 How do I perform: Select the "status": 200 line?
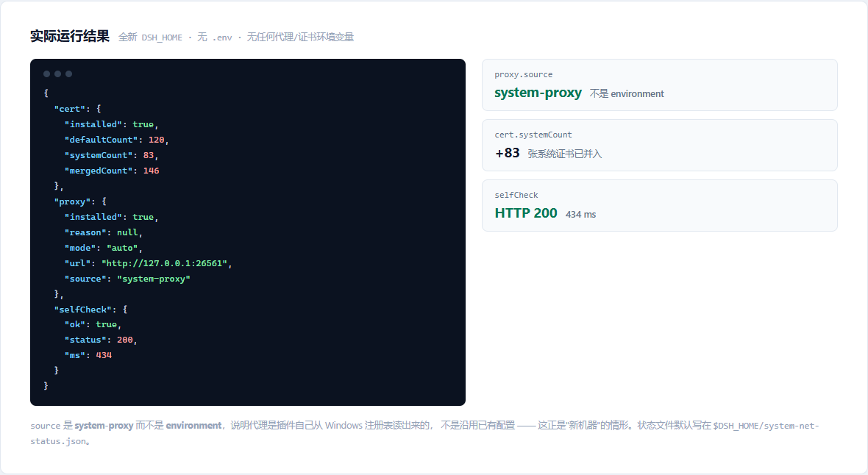point(101,340)
